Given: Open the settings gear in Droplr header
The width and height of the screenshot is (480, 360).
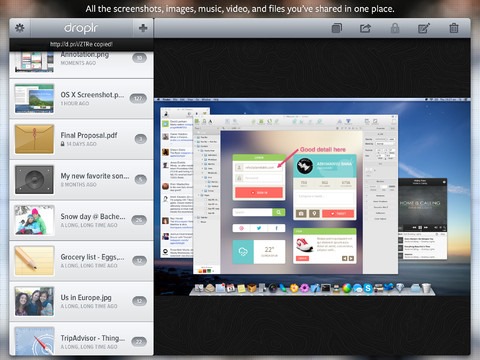Looking at the screenshot, I should coord(20,28).
